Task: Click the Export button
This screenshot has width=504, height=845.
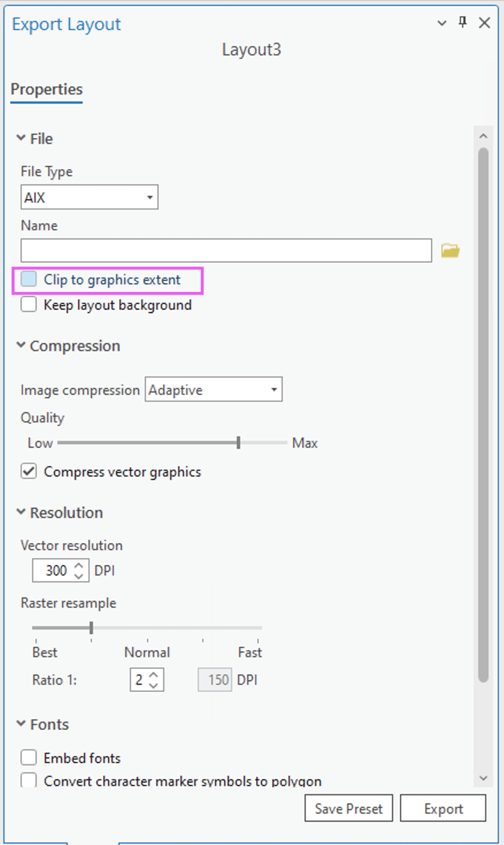Action: 443,808
